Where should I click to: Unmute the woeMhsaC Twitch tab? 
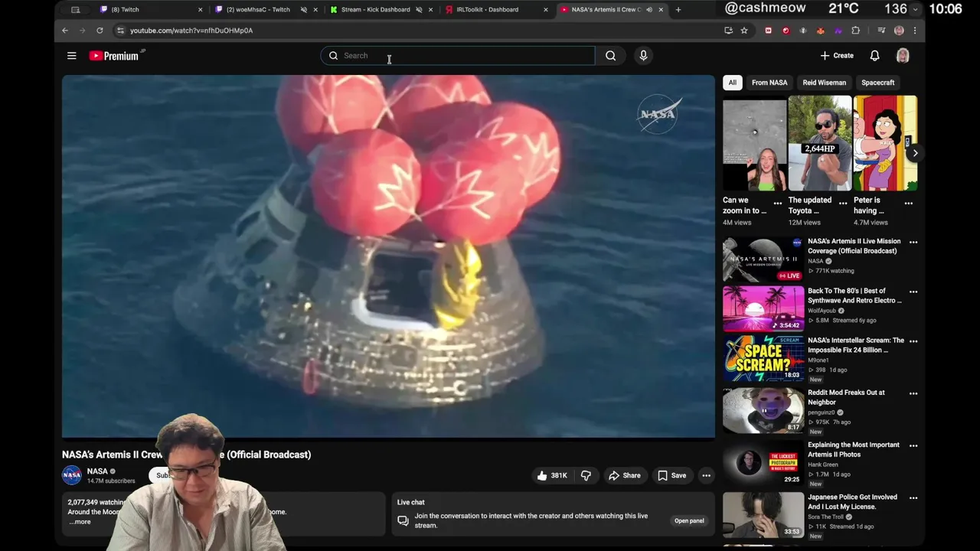point(304,10)
